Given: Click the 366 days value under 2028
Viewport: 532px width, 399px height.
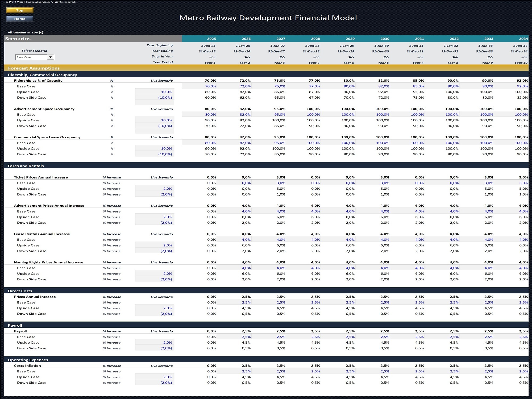Looking at the screenshot, I should coord(316,57).
